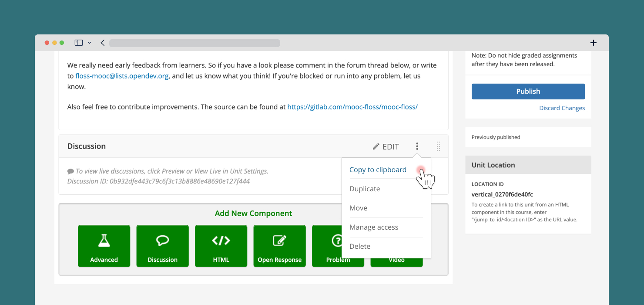Click the Discard Changes link
The image size is (644, 305).
pos(562,108)
